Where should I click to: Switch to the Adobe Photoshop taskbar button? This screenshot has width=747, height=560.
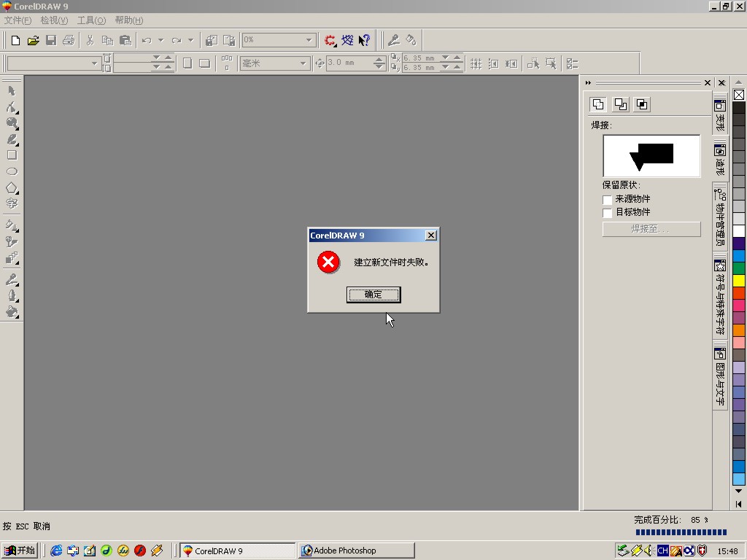click(357, 551)
